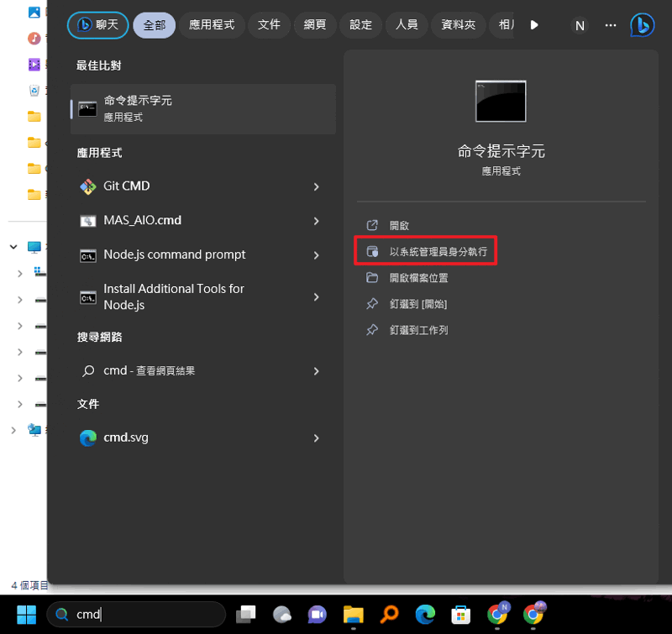
Task: Click Music icon in Explorer sidebar
Action: [x=34, y=38]
